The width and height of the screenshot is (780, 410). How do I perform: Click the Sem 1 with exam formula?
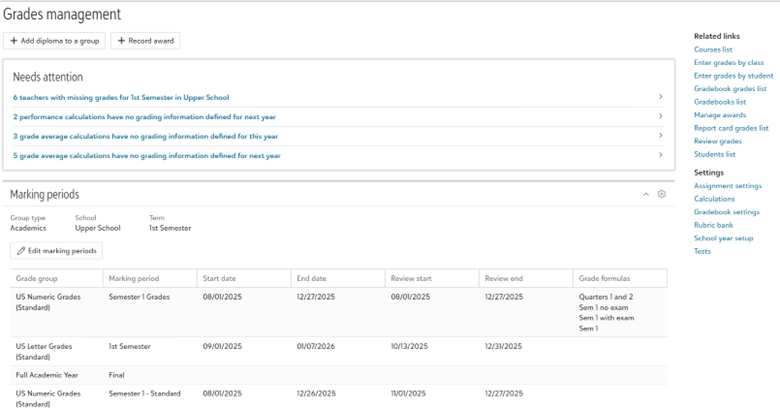click(x=606, y=318)
